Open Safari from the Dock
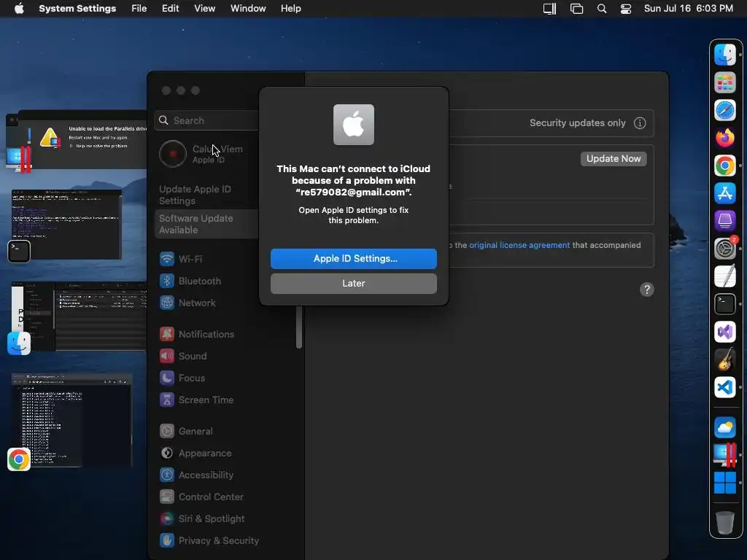Image resolution: width=747 pixels, height=560 pixels. [x=725, y=111]
